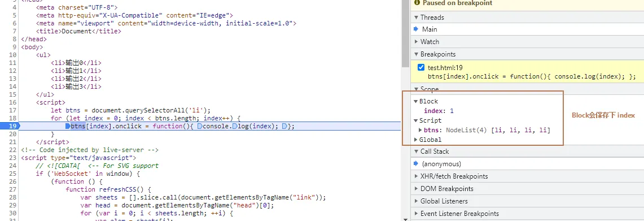
Task: Expand the Global scope group
Action: click(x=415, y=140)
